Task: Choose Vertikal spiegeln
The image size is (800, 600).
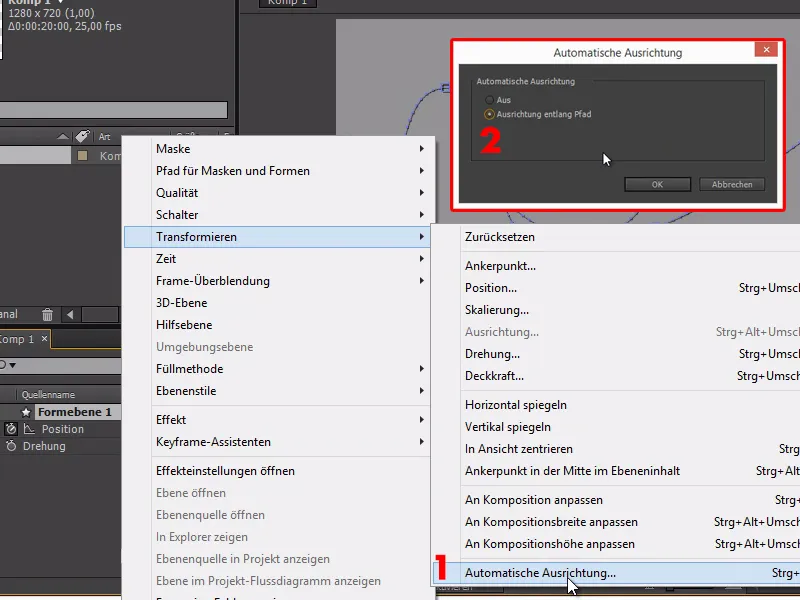Action: click(616, 427)
